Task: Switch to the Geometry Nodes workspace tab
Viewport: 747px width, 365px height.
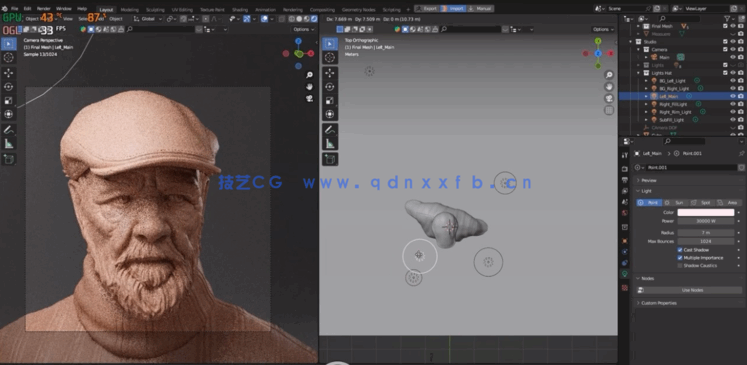Action: click(x=359, y=10)
